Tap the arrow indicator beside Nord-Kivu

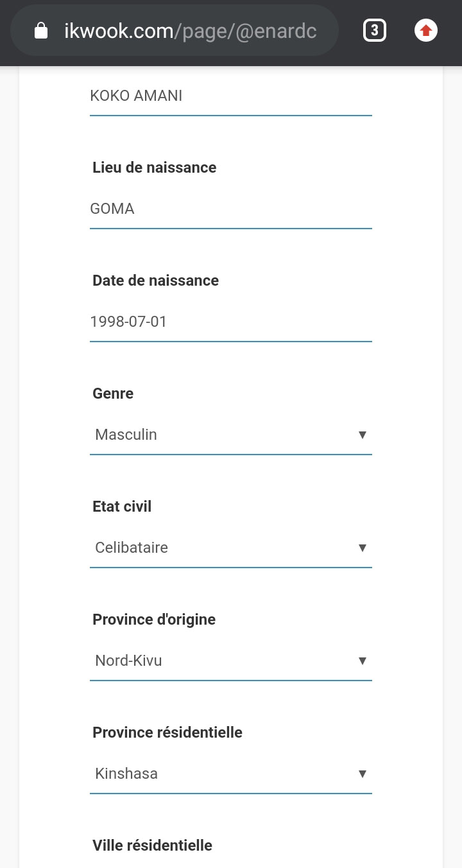tap(363, 661)
